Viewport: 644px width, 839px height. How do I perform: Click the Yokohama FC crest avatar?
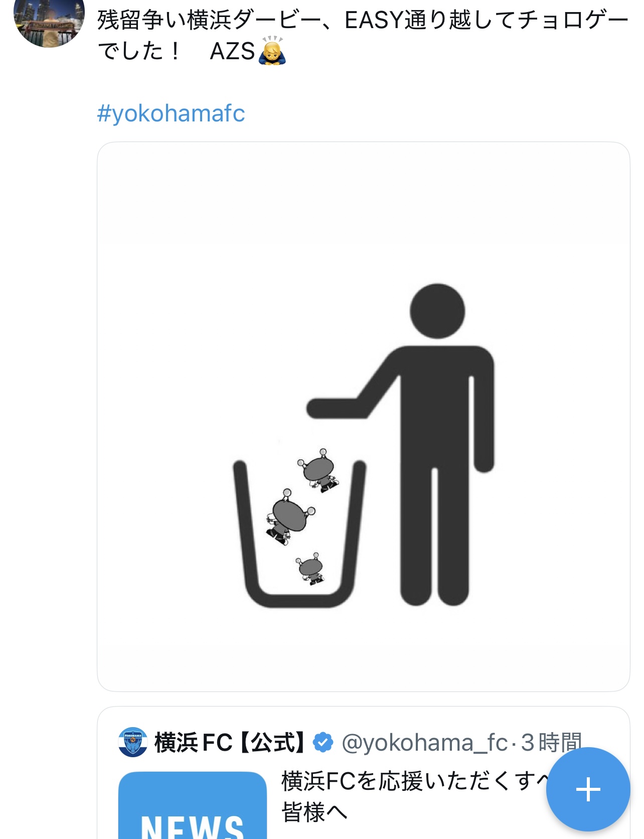[133, 742]
